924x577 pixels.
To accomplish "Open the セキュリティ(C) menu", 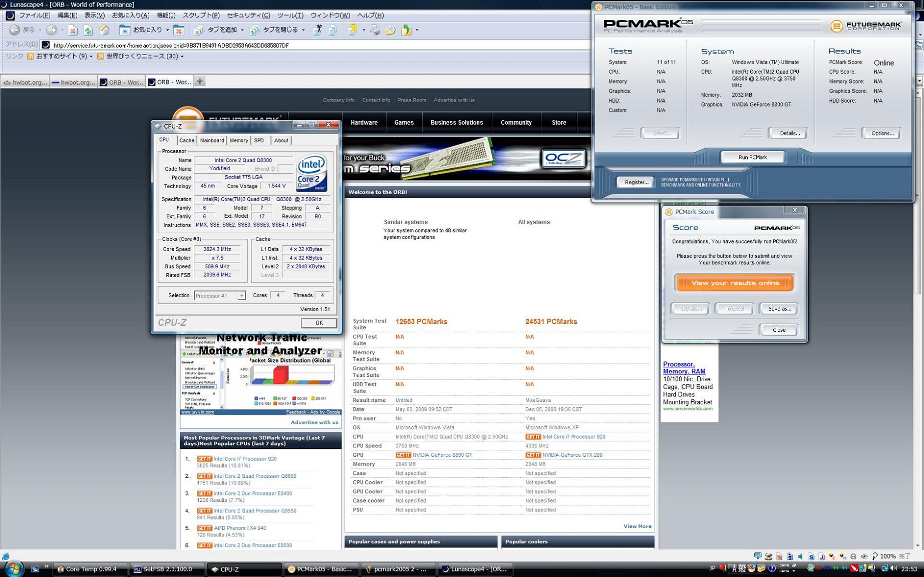I will click(x=248, y=16).
